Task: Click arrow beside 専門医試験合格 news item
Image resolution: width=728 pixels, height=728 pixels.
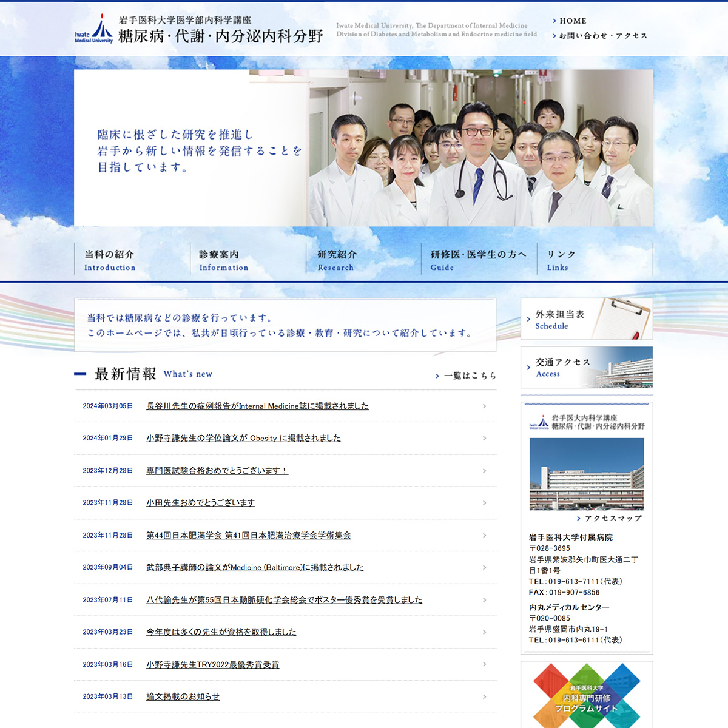Action: pyautogui.click(x=484, y=471)
